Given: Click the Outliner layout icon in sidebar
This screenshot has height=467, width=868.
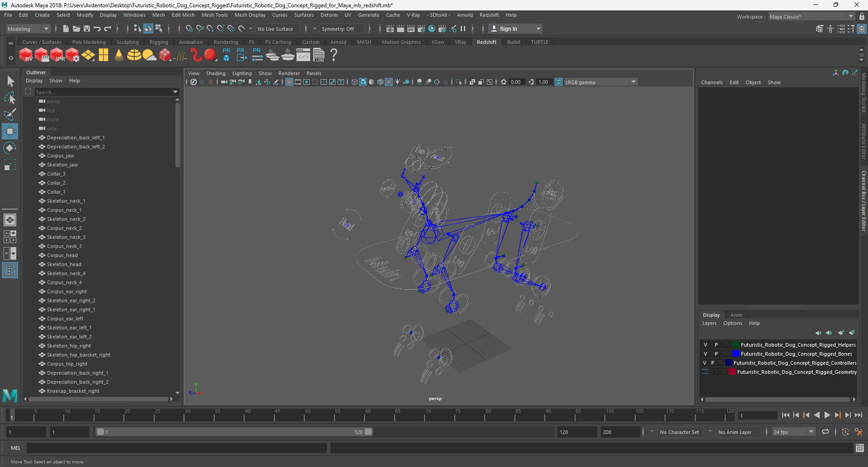Looking at the screenshot, I should (x=10, y=271).
